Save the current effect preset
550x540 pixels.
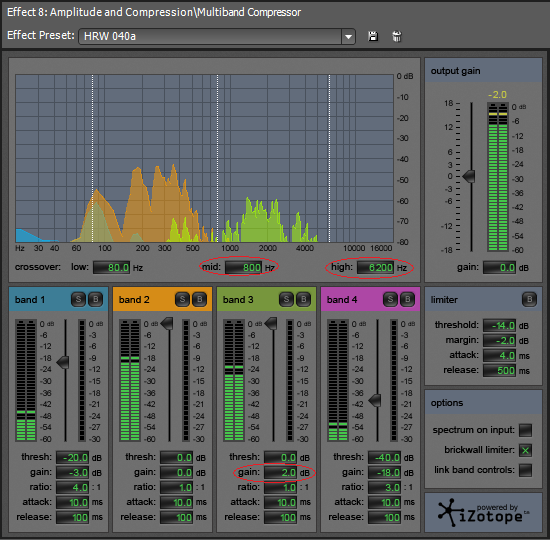point(373,36)
